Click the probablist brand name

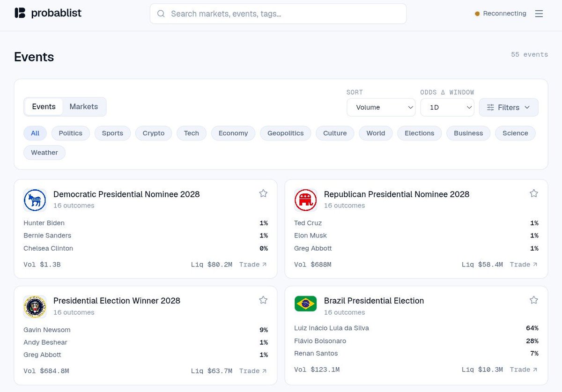pos(56,13)
